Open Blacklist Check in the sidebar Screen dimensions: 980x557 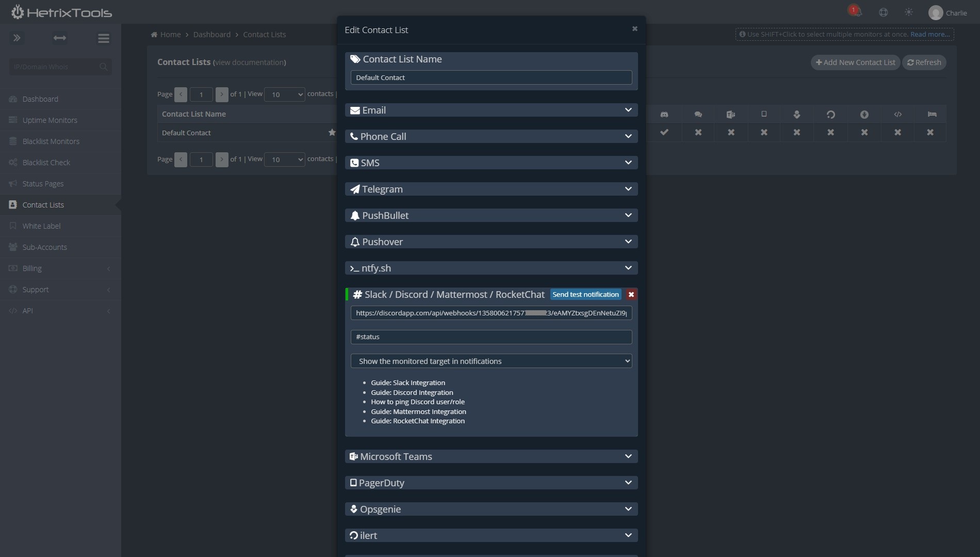pos(60,163)
